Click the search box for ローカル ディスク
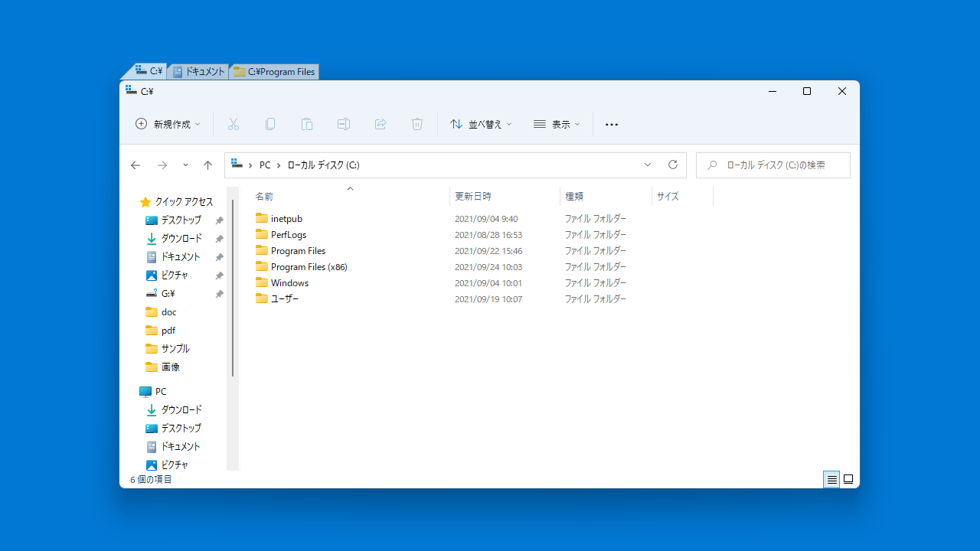This screenshot has width=980, height=551. pos(773,165)
